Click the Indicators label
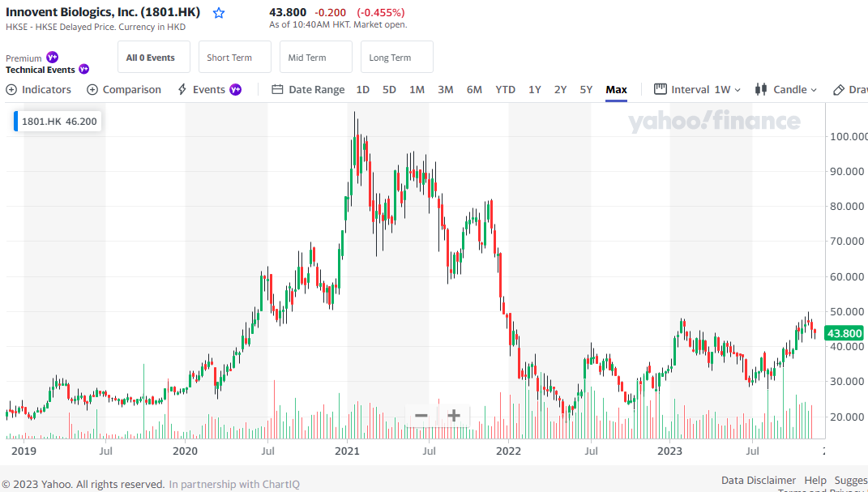868x492 pixels. [46, 90]
